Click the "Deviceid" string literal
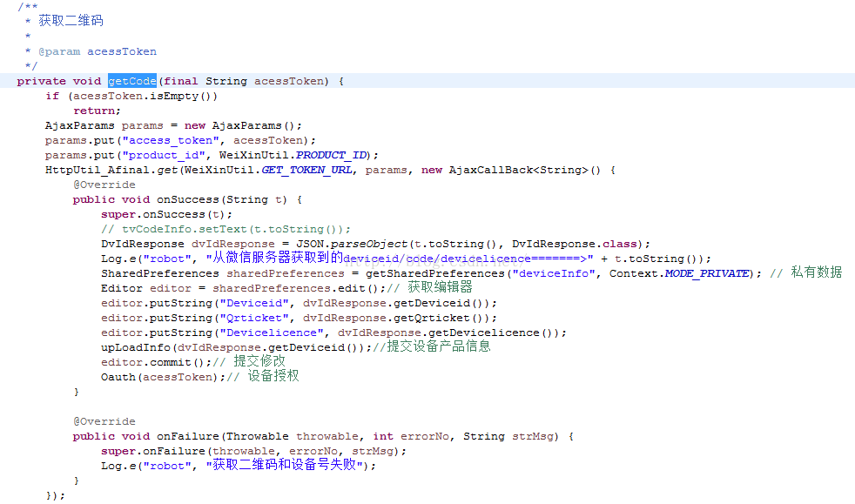The image size is (855, 504). click(254, 303)
